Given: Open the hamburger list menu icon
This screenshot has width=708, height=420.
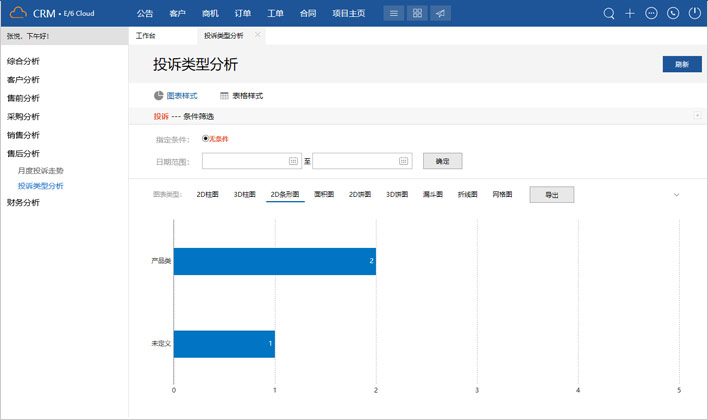Looking at the screenshot, I should coord(393,14).
